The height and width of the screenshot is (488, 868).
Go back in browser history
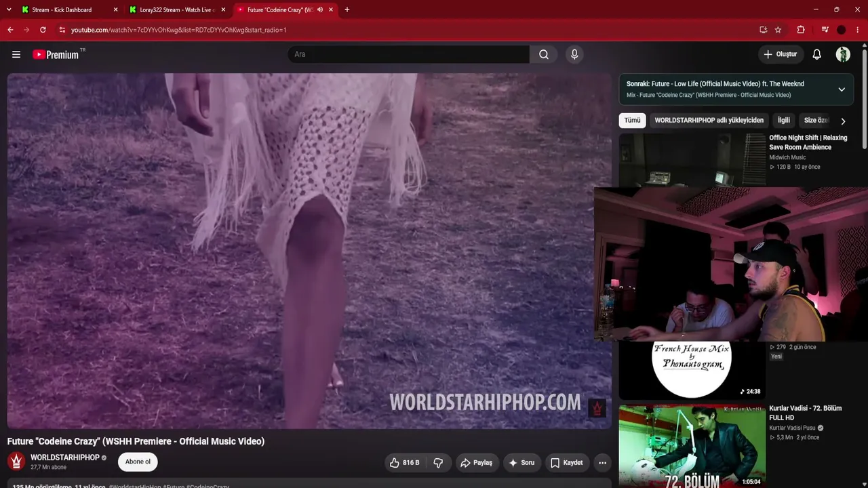pos(10,30)
